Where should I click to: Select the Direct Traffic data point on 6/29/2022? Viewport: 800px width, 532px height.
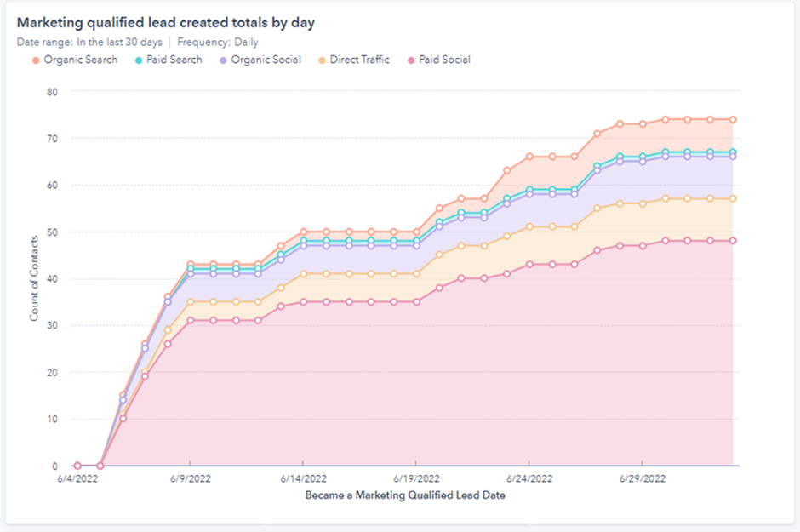[643, 203]
